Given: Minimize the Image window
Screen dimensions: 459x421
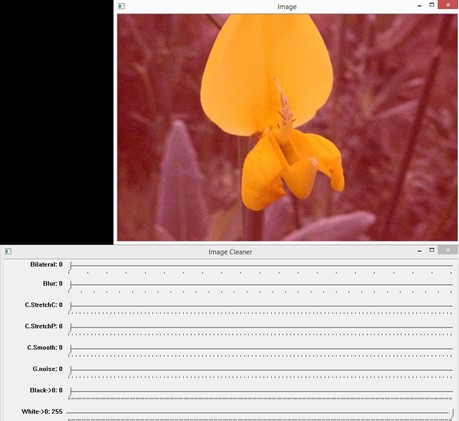Looking at the screenshot, I should pos(419,6).
